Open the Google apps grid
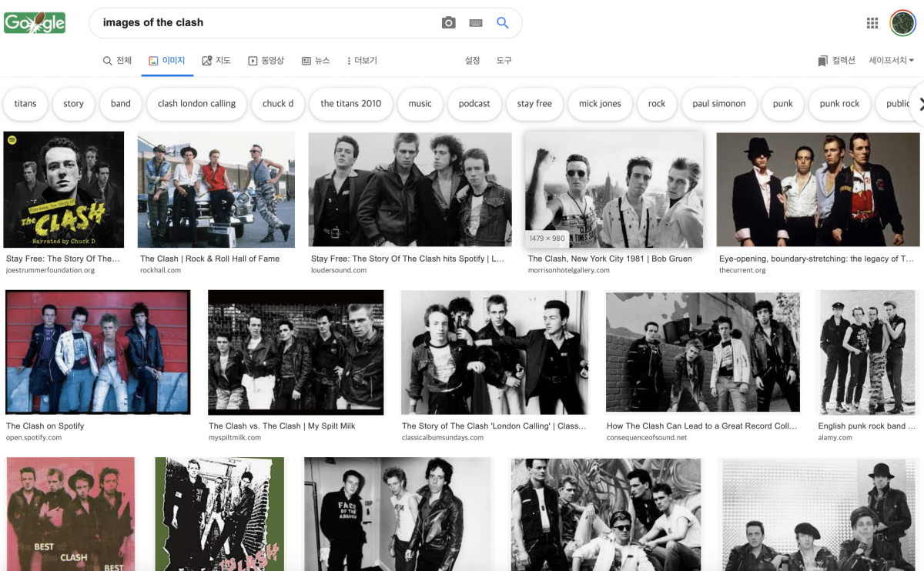 [872, 23]
